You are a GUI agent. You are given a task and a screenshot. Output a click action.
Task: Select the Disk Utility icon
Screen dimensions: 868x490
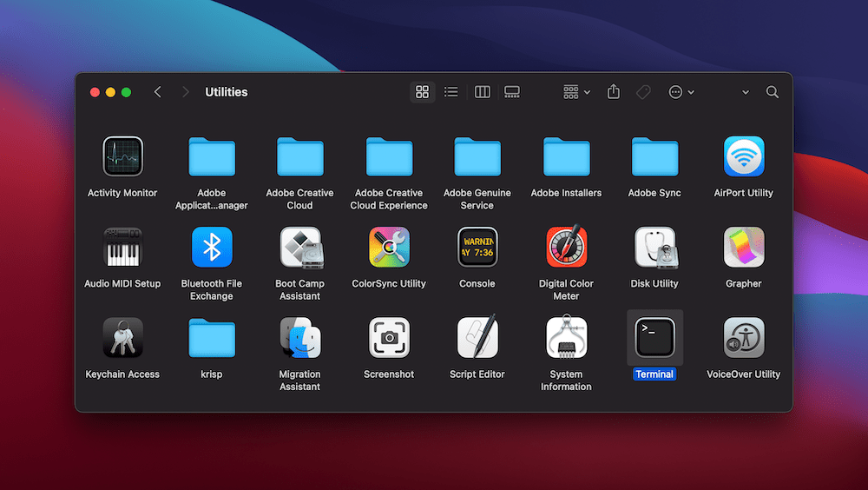click(x=656, y=248)
